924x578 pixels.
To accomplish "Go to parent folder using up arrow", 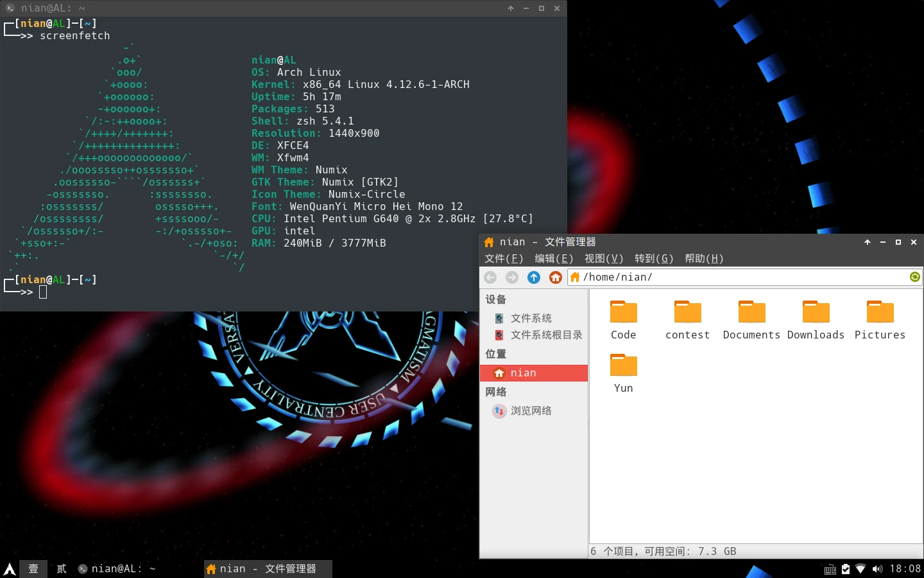I will [x=534, y=277].
